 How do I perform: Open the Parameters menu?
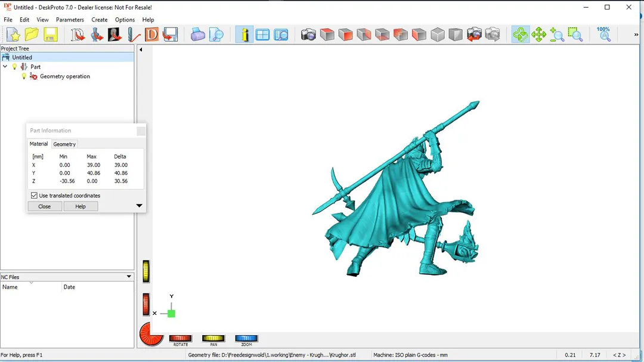pyautogui.click(x=70, y=20)
